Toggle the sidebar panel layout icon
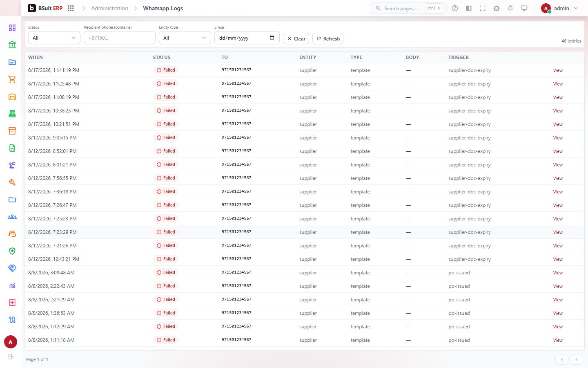The image size is (588, 368). pos(469,8)
